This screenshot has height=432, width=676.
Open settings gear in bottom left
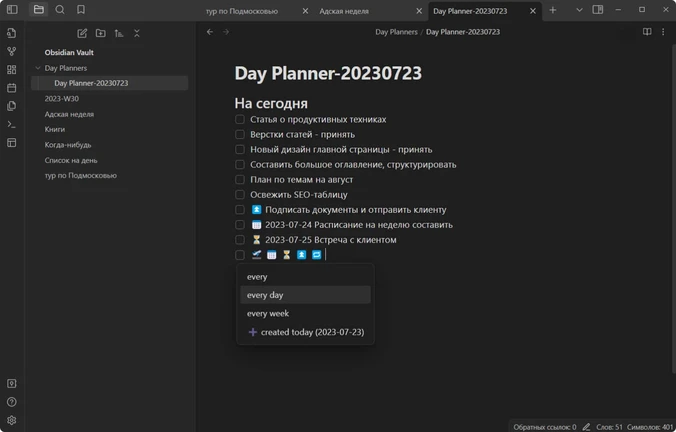click(x=12, y=420)
